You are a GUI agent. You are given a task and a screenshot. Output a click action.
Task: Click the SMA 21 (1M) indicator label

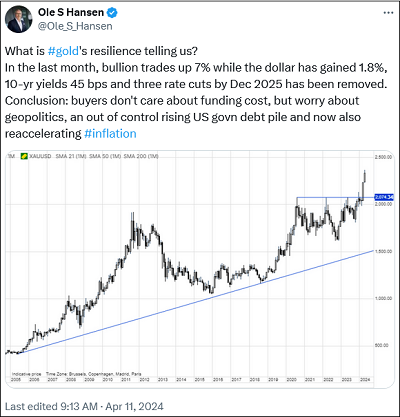coord(71,156)
